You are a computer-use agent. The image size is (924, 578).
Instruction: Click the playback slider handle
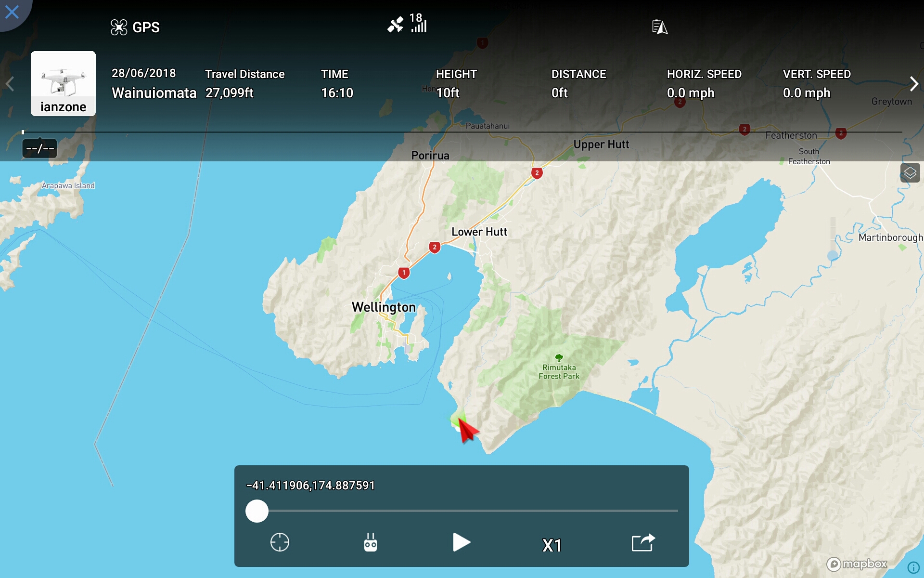pos(257,511)
